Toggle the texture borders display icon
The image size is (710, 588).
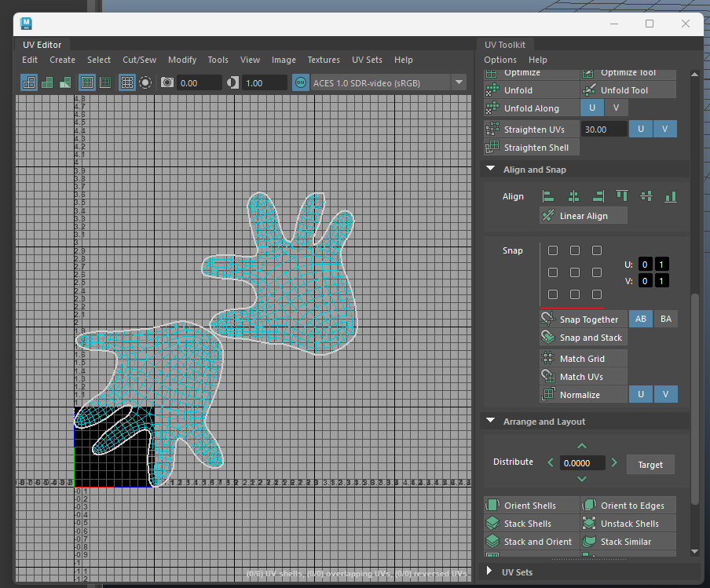tap(87, 83)
